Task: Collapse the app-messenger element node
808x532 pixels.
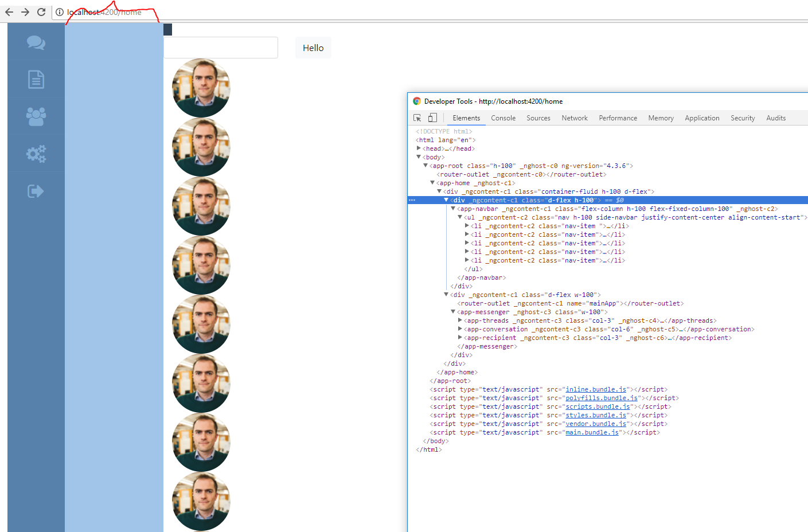Action: point(453,312)
